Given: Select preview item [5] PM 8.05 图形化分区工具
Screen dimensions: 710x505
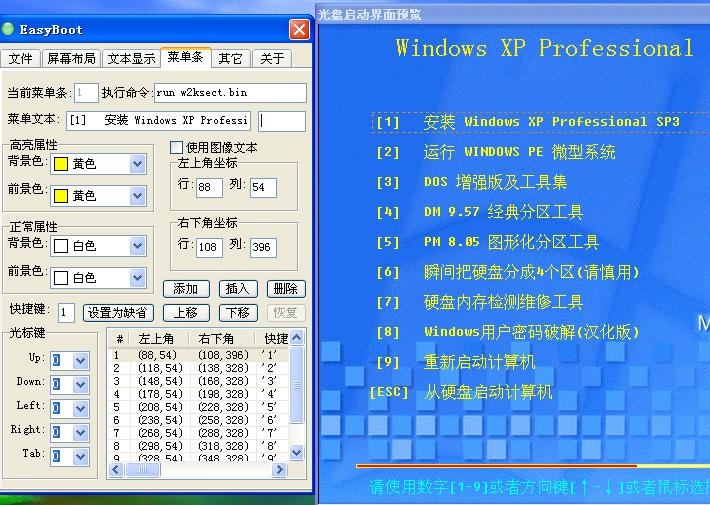Looking at the screenshot, I should (x=488, y=242).
